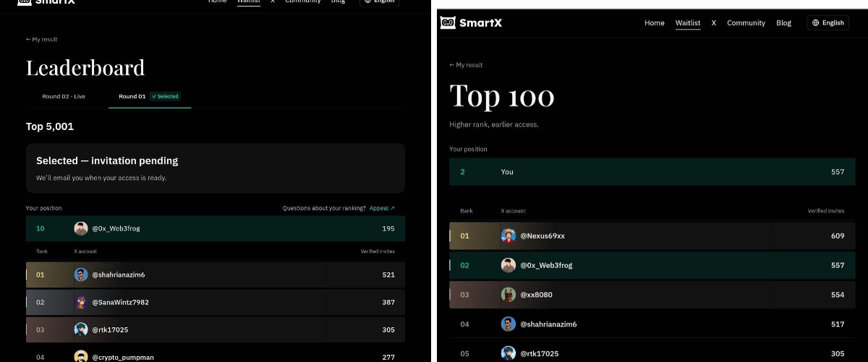Select the @SanaWintz7982 account name
This screenshot has height=362, width=868.
click(x=120, y=302)
